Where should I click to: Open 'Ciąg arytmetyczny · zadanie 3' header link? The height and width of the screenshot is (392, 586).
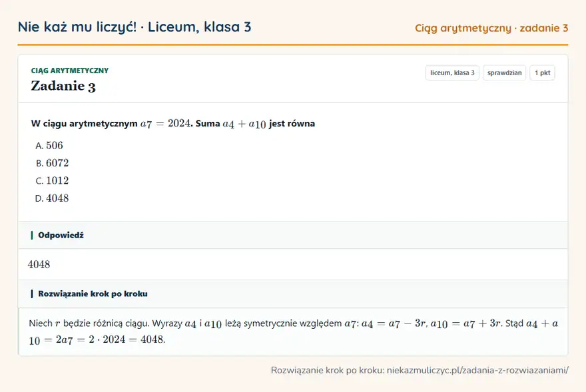[x=491, y=28]
